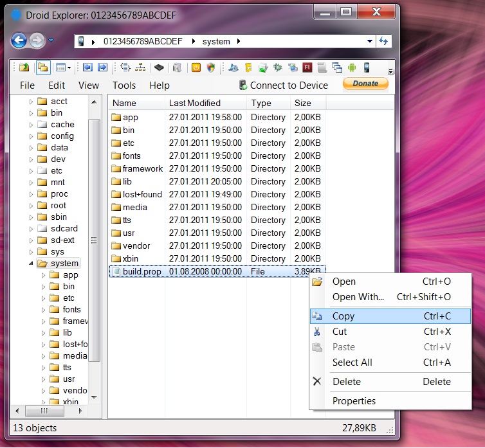Image resolution: width=485 pixels, height=448 pixels.
Task: Click the black device box toolbar icon
Action: (x=159, y=67)
